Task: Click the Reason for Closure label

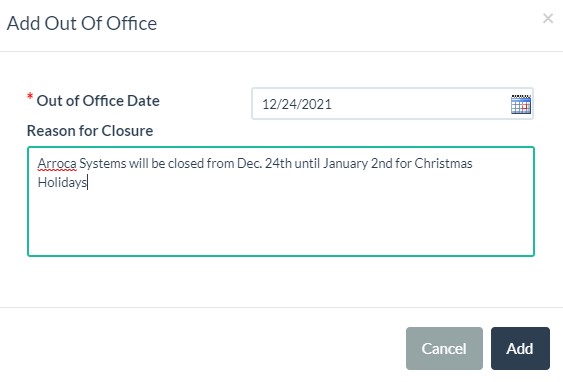Action: click(90, 131)
